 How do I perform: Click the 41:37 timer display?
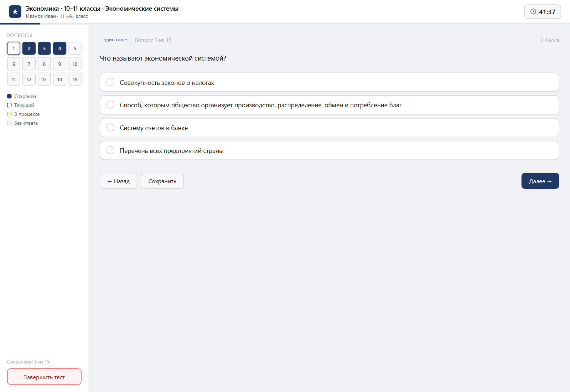543,12
